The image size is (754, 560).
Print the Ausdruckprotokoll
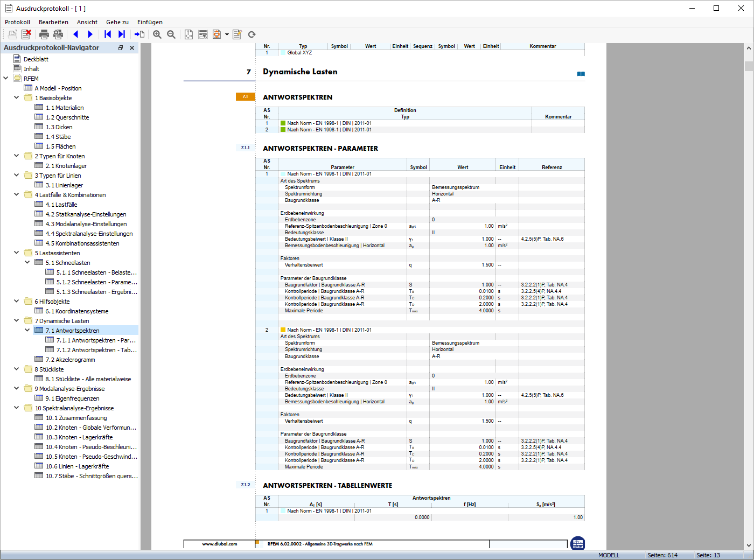43,34
